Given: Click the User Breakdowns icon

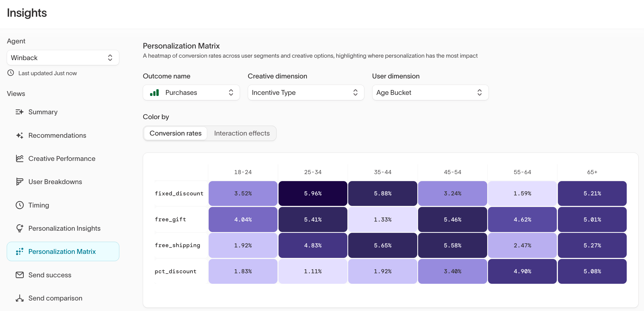Looking at the screenshot, I should click(19, 182).
